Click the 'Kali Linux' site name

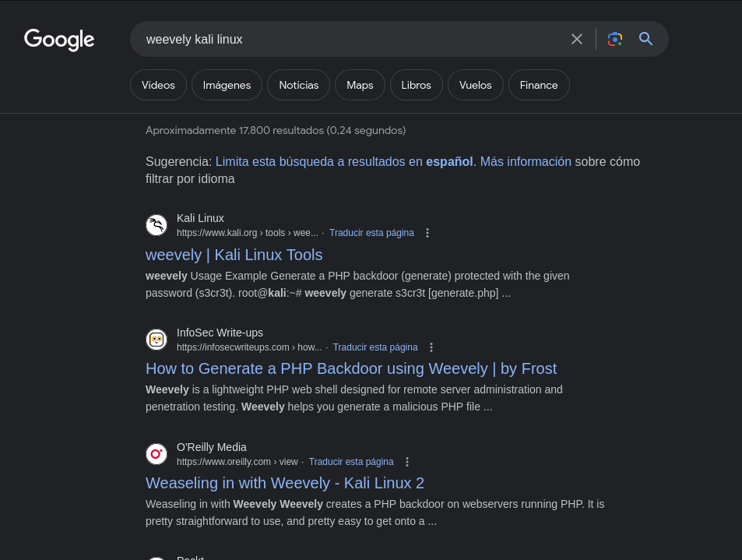pyautogui.click(x=200, y=218)
